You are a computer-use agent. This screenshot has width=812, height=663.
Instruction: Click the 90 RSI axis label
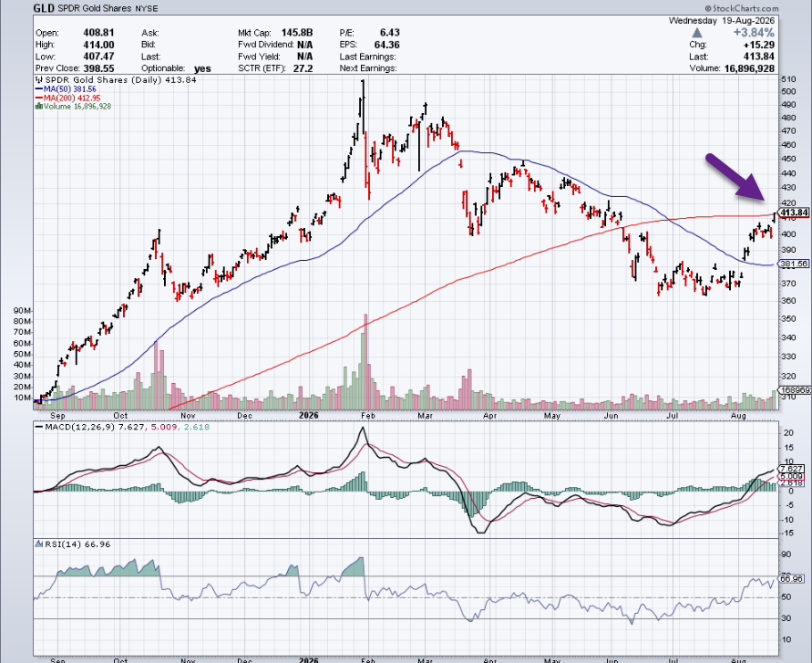(x=786, y=554)
